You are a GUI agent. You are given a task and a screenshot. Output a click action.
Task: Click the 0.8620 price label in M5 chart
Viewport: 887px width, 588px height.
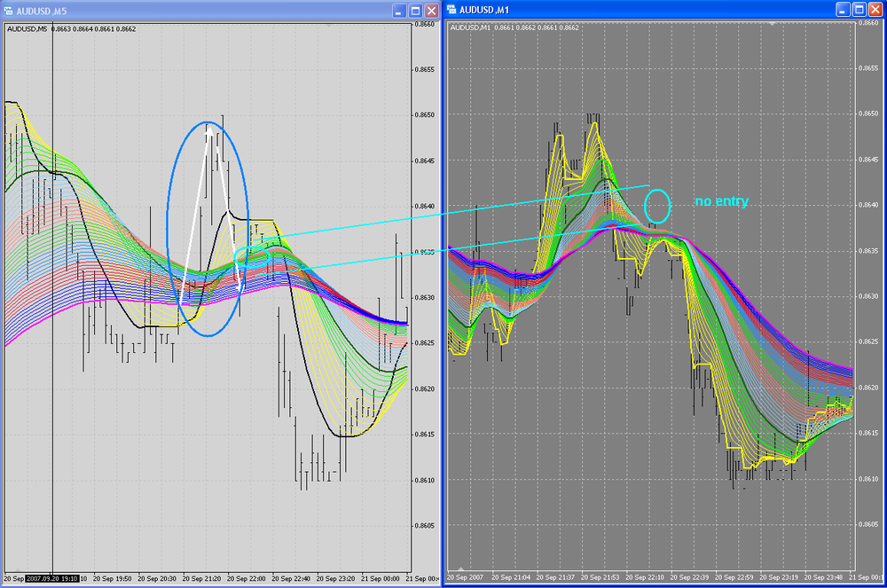424,389
